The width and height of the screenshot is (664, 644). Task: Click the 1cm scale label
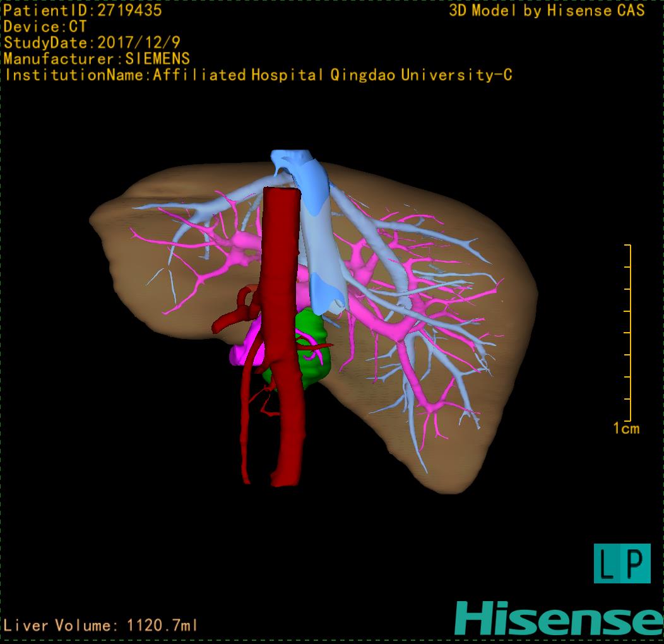click(x=626, y=428)
